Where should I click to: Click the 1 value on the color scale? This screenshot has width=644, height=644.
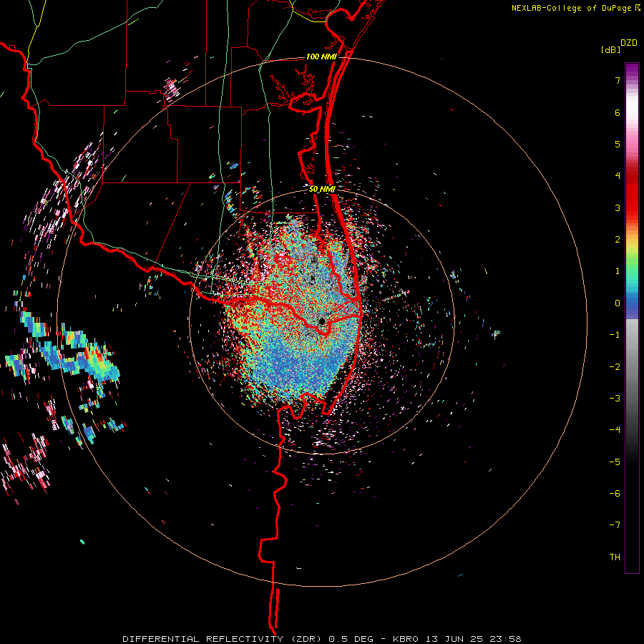618,271
